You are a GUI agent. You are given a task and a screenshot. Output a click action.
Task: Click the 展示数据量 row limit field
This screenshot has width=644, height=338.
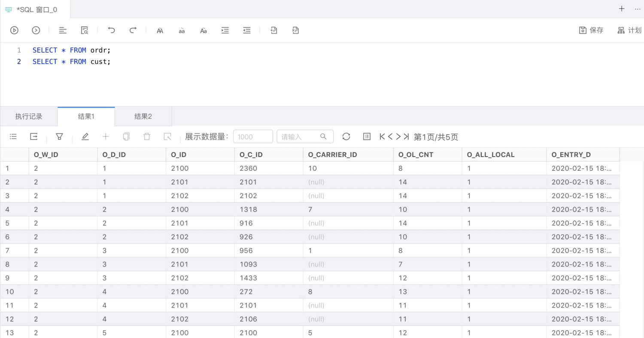[x=253, y=137]
